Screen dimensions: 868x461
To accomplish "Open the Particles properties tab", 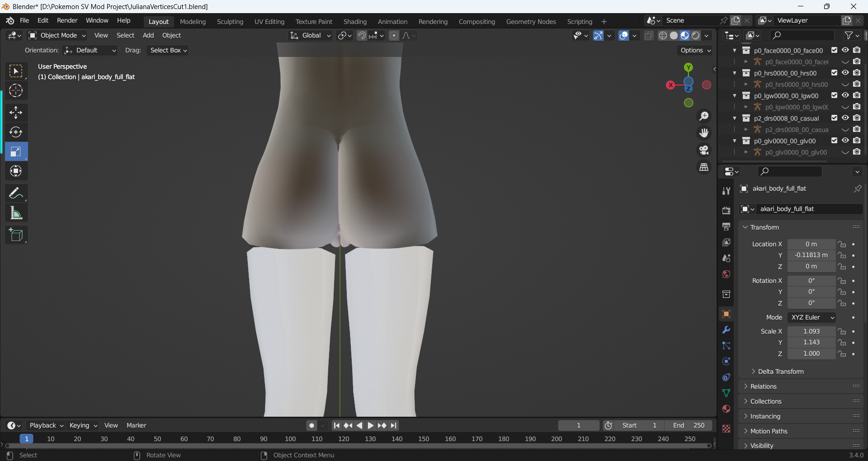I will 726,346.
